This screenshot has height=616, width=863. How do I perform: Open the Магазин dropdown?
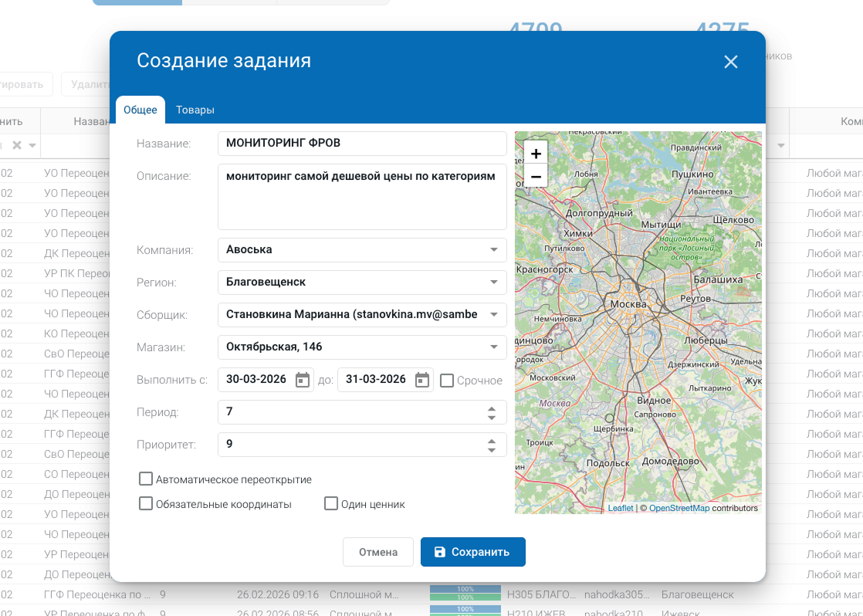(494, 347)
